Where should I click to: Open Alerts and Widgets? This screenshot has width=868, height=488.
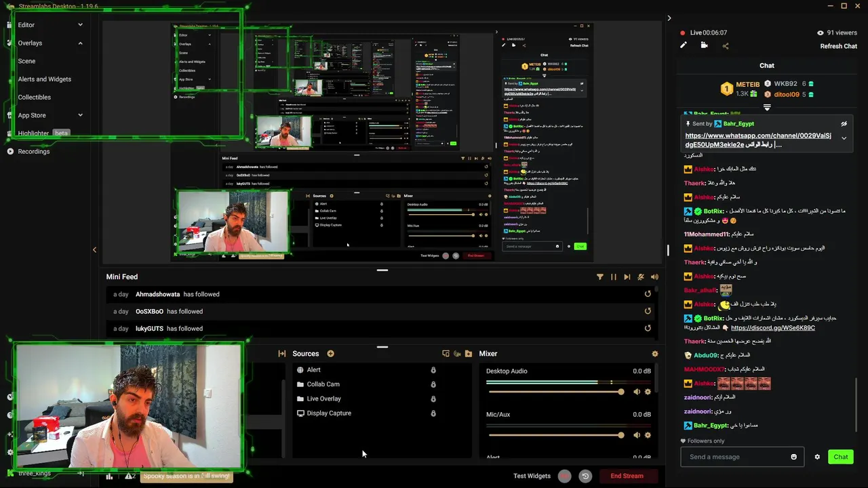(x=45, y=79)
